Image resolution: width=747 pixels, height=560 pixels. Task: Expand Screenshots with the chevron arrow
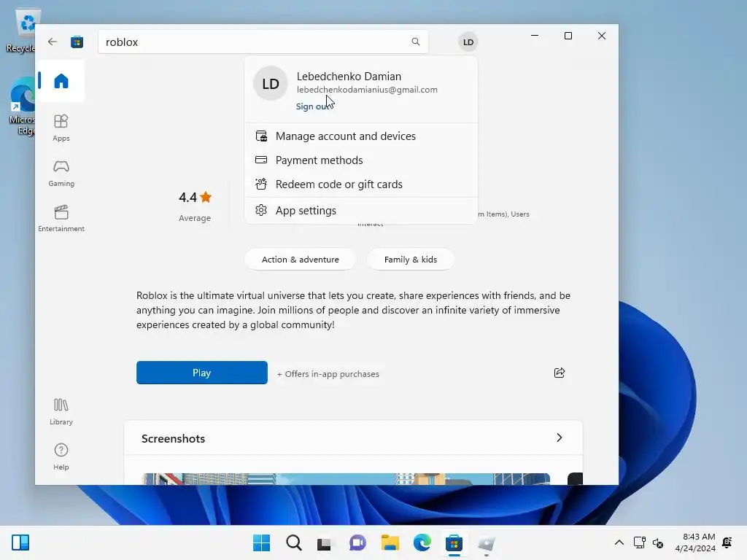pos(560,437)
